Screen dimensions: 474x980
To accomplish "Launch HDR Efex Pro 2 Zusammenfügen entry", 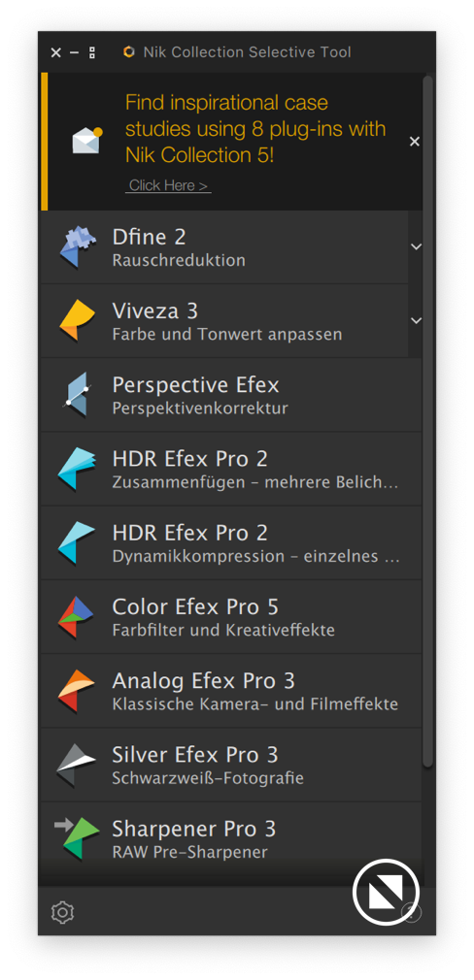I will point(231,469).
